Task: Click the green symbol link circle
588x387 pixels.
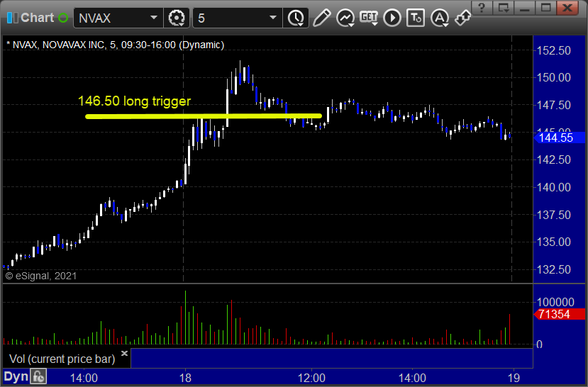Action: tap(63, 18)
